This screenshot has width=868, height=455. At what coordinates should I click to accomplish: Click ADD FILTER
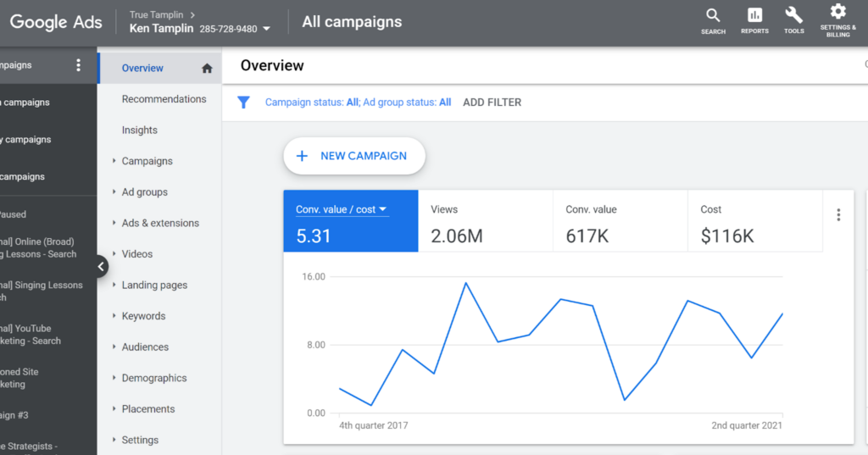492,103
